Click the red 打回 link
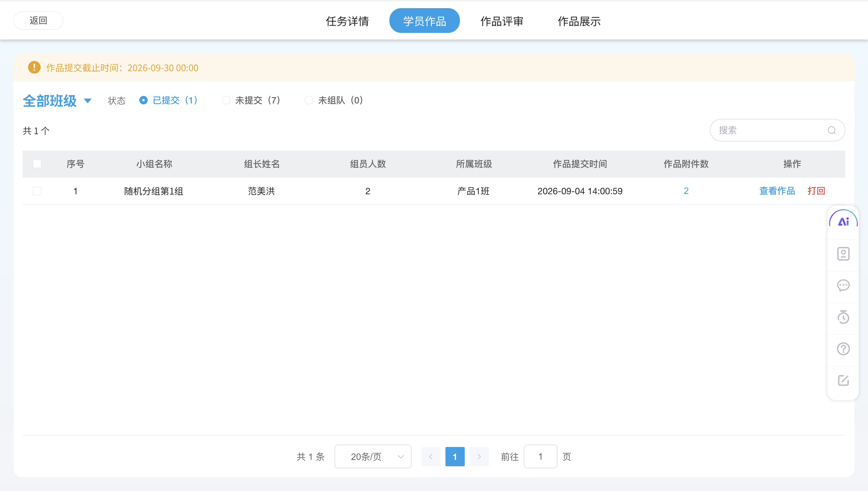 click(x=816, y=191)
